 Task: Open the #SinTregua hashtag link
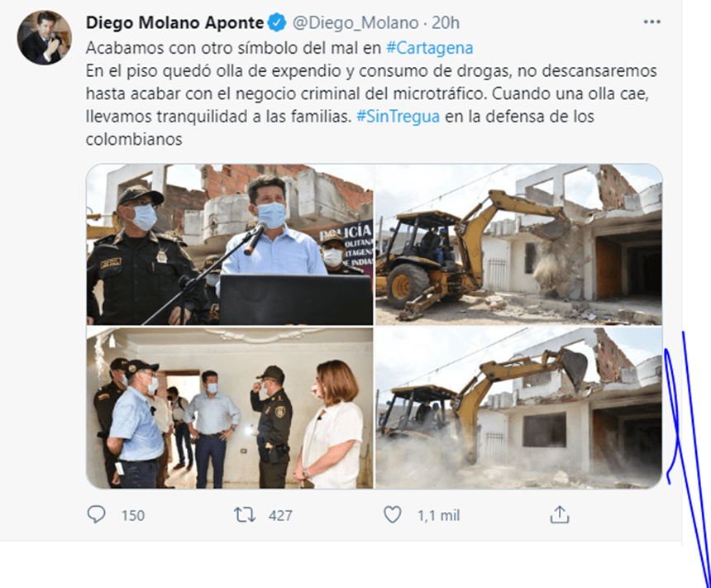(398, 117)
